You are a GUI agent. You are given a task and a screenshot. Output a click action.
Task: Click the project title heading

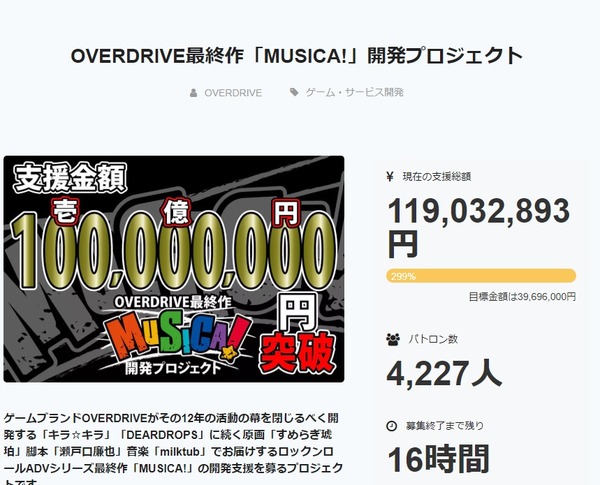[297, 56]
